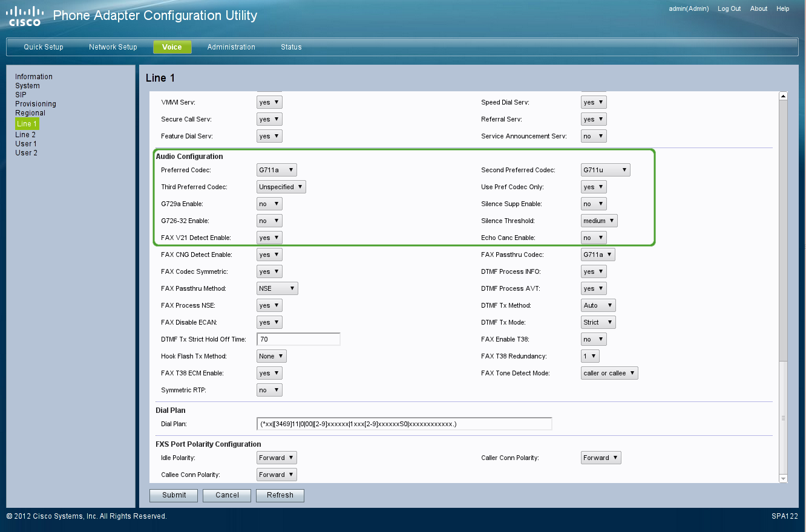The image size is (806, 532).
Task: Select Line 2 in the sidebar
Action: click(25, 135)
